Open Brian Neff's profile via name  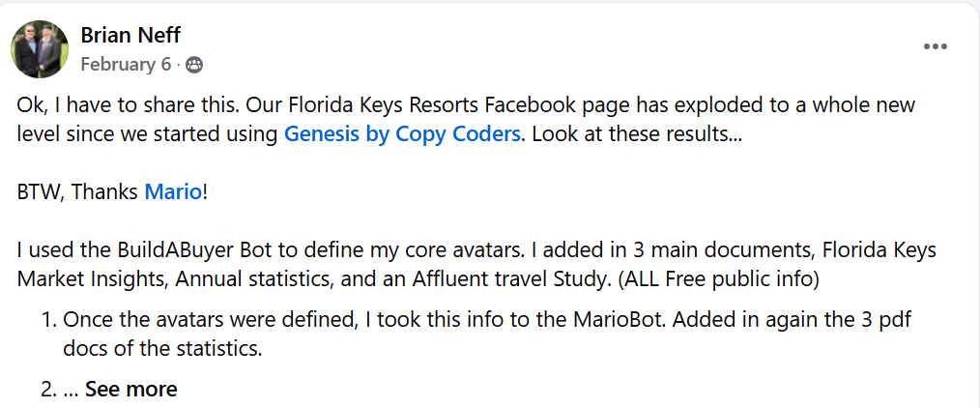point(130,36)
